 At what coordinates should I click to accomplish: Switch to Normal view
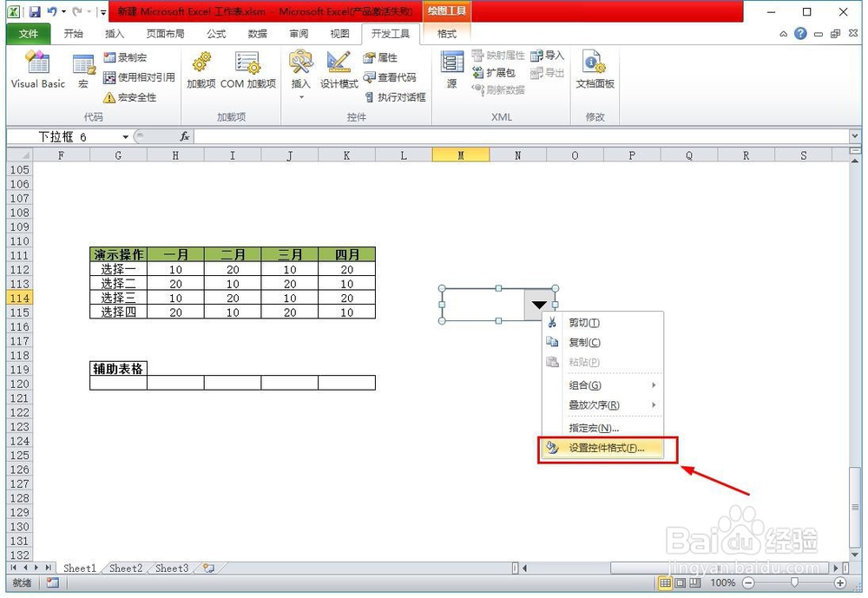point(665,582)
